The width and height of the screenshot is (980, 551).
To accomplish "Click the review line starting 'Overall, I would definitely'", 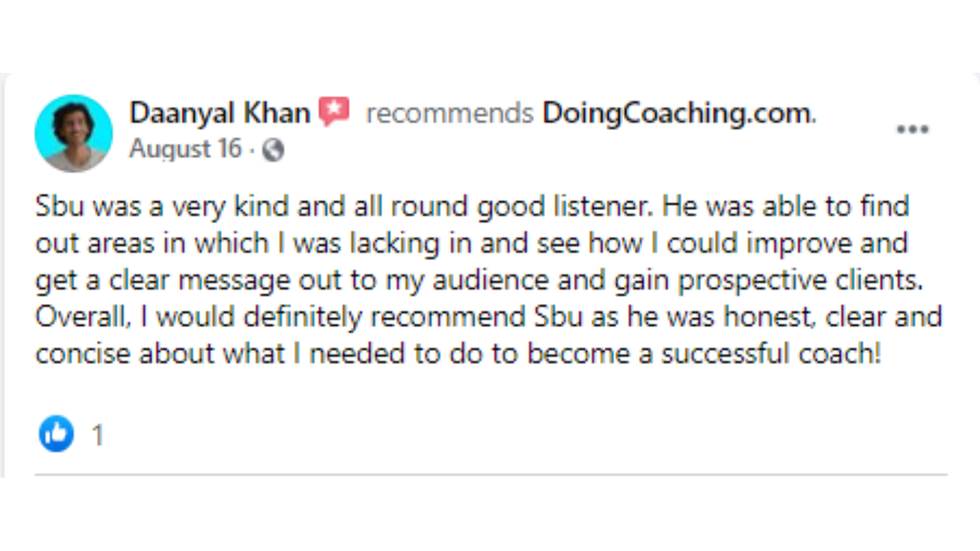I will coord(488,317).
